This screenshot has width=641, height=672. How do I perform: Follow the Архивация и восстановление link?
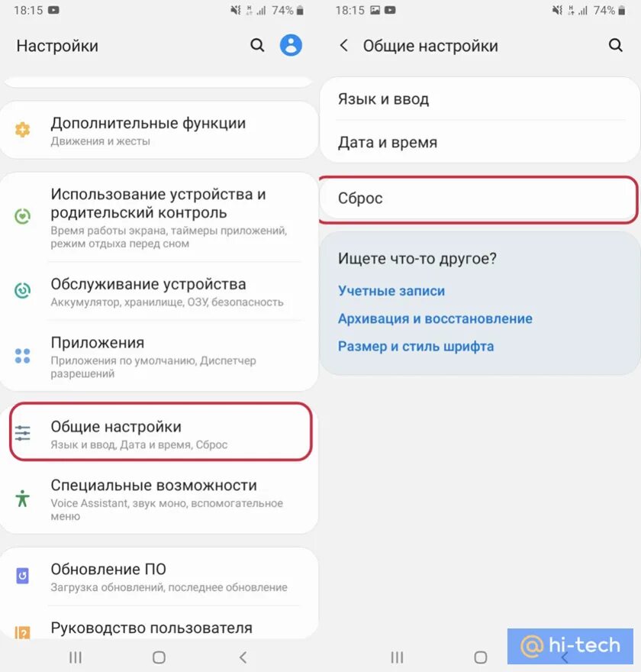(x=435, y=319)
